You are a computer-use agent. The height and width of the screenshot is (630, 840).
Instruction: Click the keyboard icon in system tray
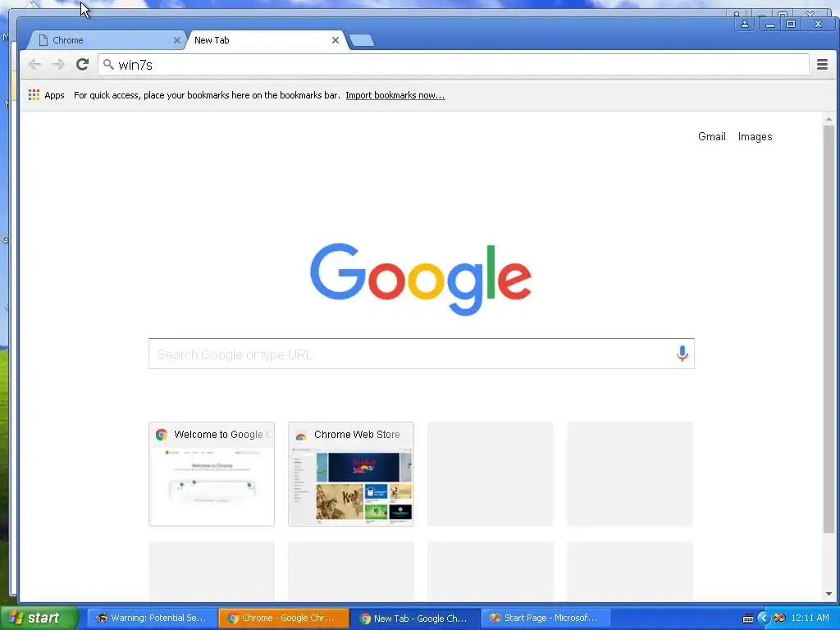click(748, 619)
